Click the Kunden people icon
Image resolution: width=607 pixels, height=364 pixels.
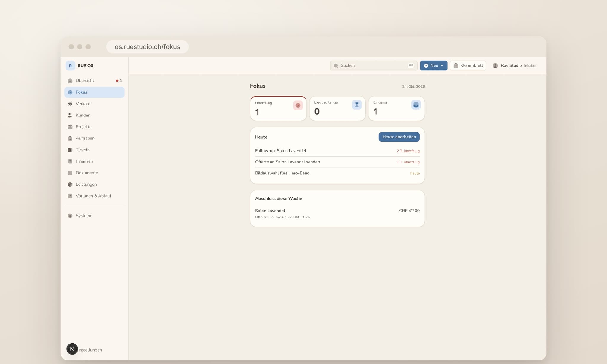coord(70,116)
